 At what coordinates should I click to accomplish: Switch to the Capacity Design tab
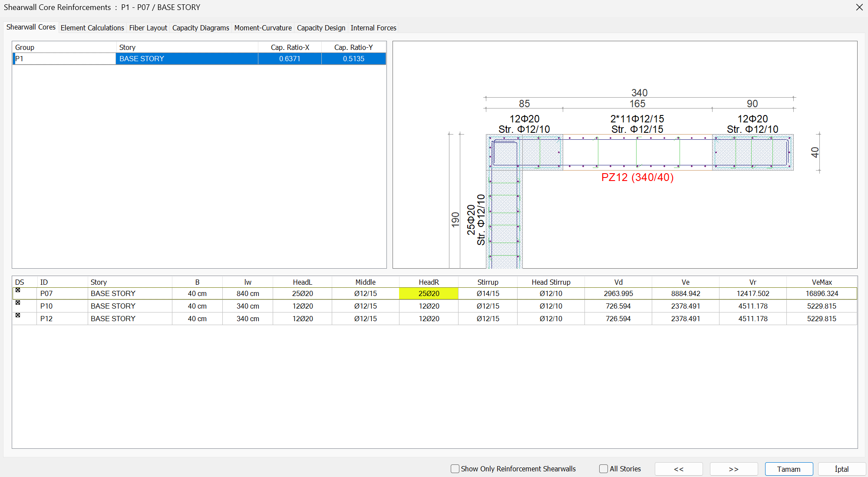[x=321, y=27]
